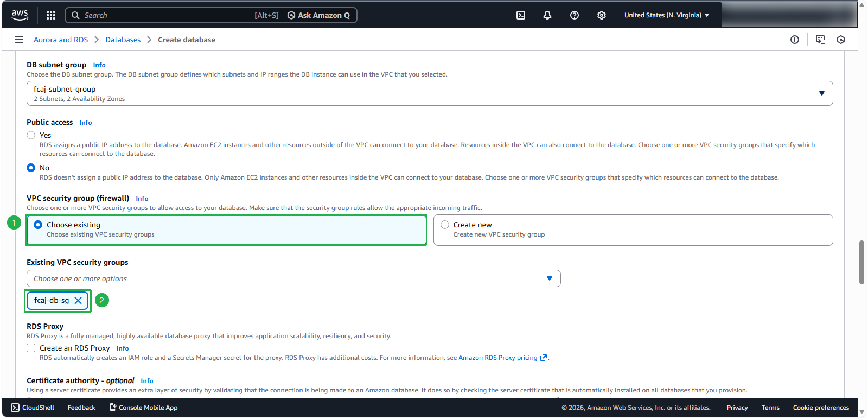
Task: Click the 'RDS Proxy' section heading
Action: 45,326
